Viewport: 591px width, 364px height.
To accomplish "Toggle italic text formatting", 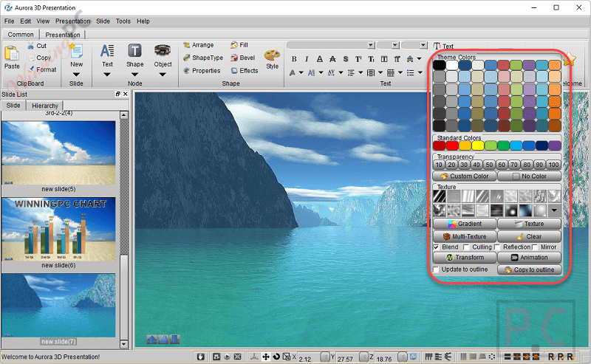I will point(307,59).
